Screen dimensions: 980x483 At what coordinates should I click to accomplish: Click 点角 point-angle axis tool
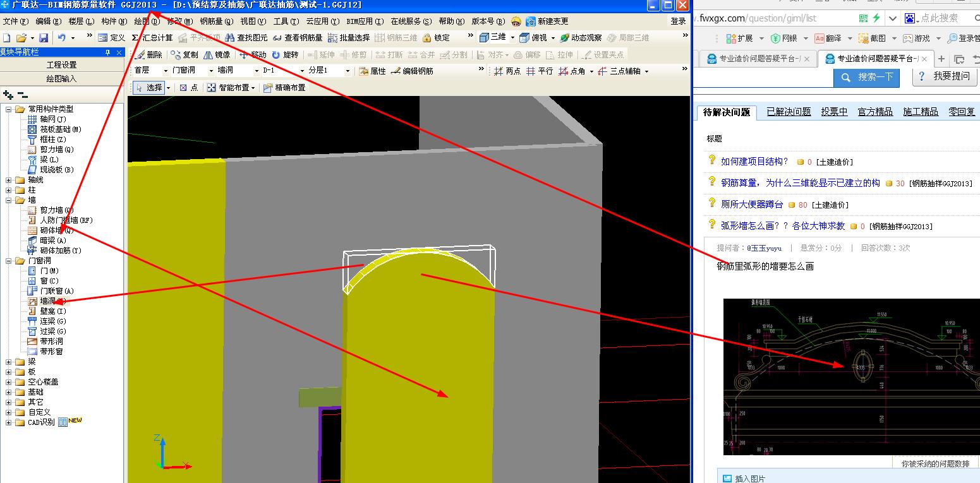point(572,71)
